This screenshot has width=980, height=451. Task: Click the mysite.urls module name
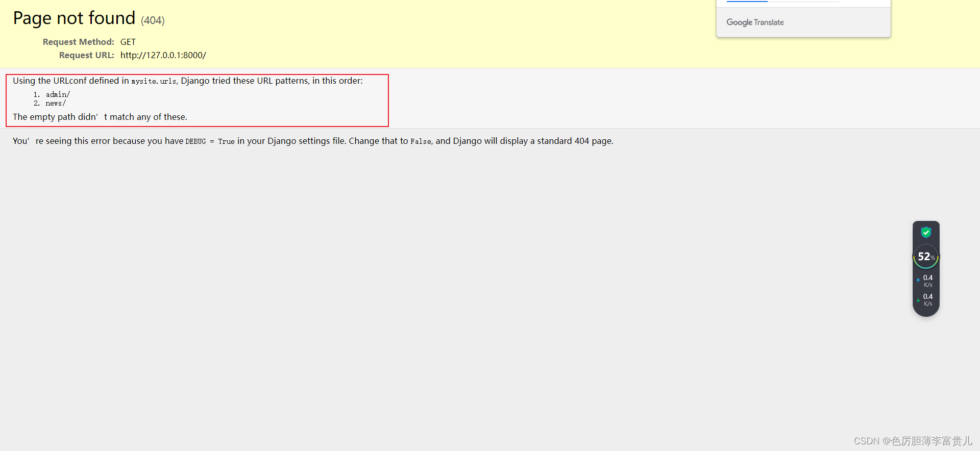coord(154,81)
